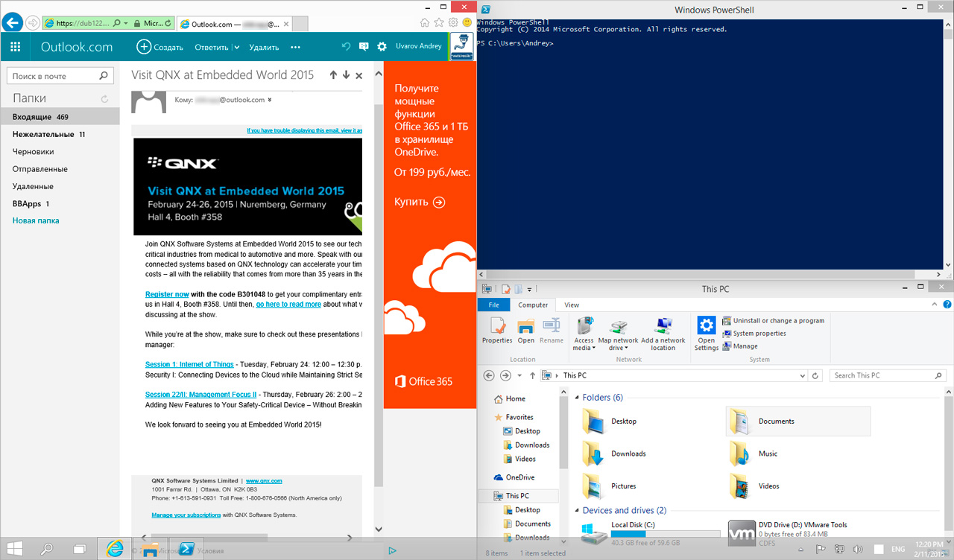Open the Session 1: Internet of Things link

189,364
